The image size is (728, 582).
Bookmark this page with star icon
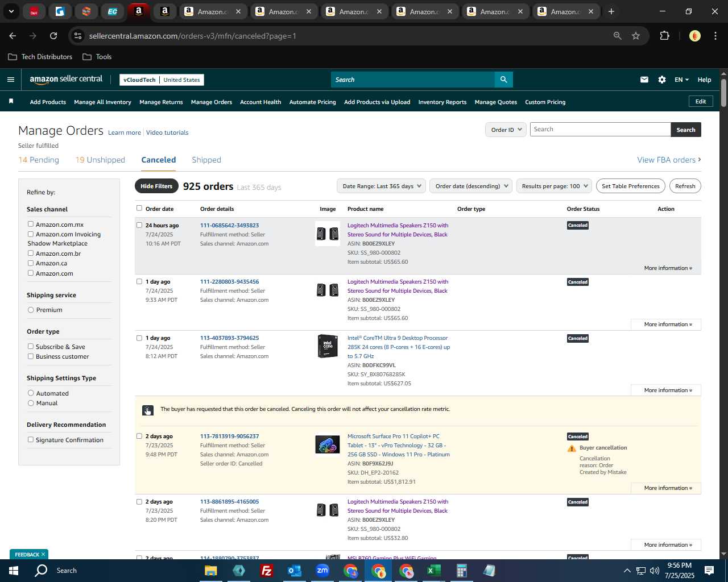click(x=636, y=36)
